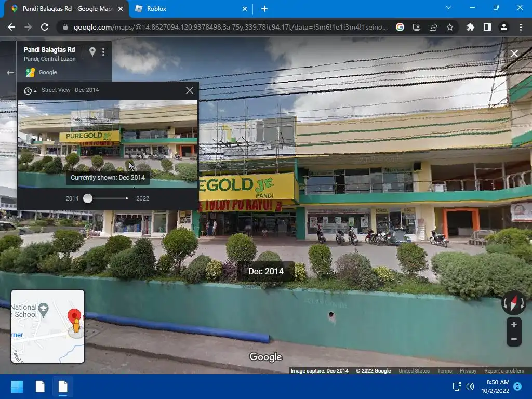Click the Pandi Balagtas Rd title
The image size is (532, 399).
49,49
